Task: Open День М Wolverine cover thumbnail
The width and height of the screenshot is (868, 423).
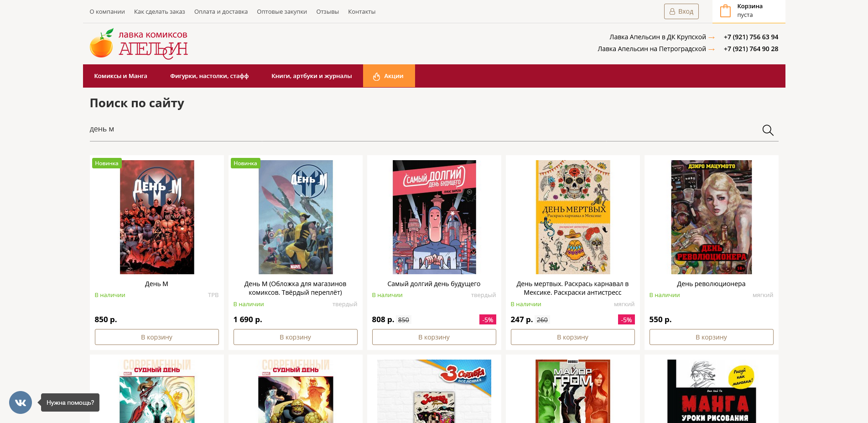Action: [296, 217]
